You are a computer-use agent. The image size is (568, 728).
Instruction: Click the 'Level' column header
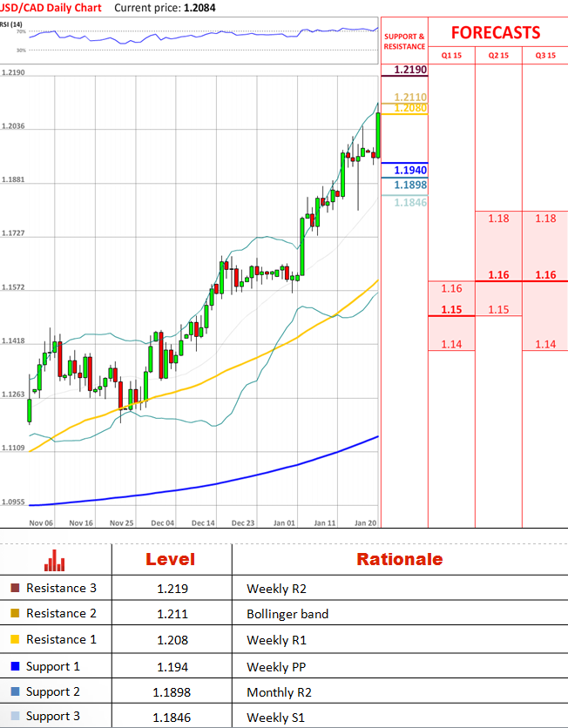pos(171,559)
